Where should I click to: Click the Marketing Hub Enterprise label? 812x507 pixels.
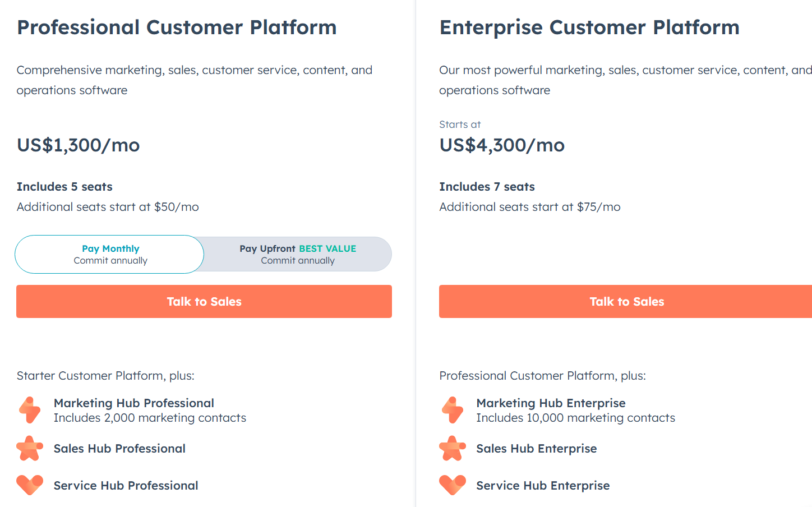[x=551, y=403]
